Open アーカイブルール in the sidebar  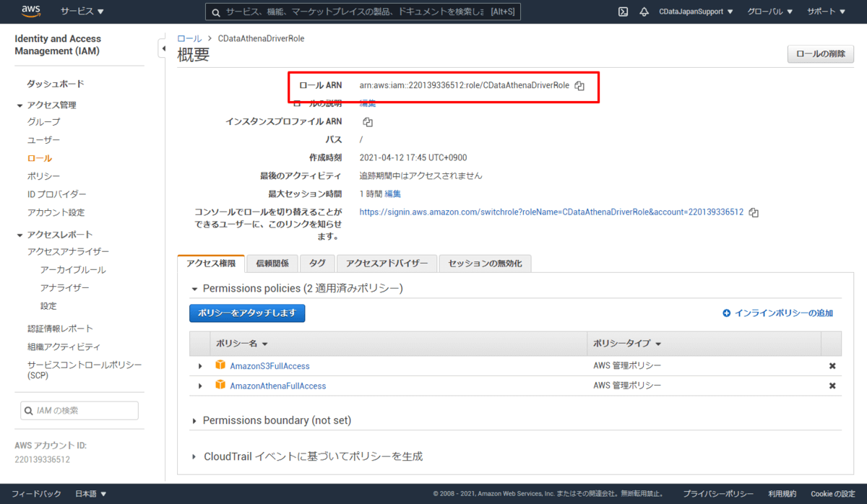click(73, 270)
